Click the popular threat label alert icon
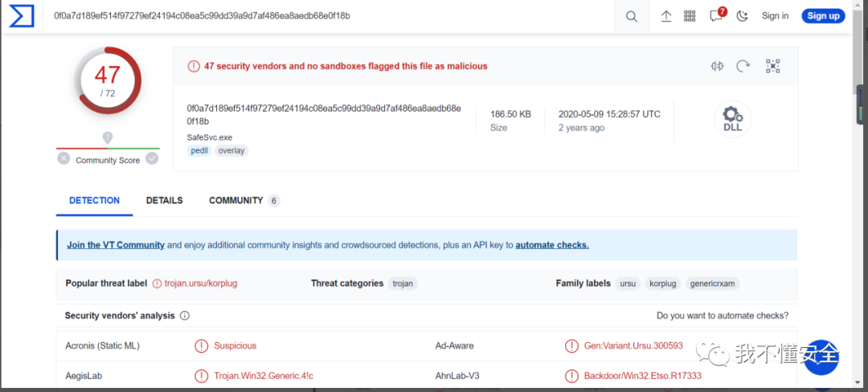Image resolution: width=868 pixels, height=392 pixels. pos(158,283)
